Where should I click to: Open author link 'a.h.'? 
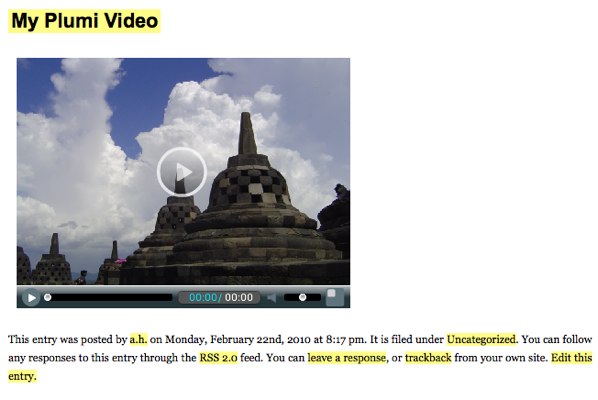pyautogui.click(x=138, y=339)
